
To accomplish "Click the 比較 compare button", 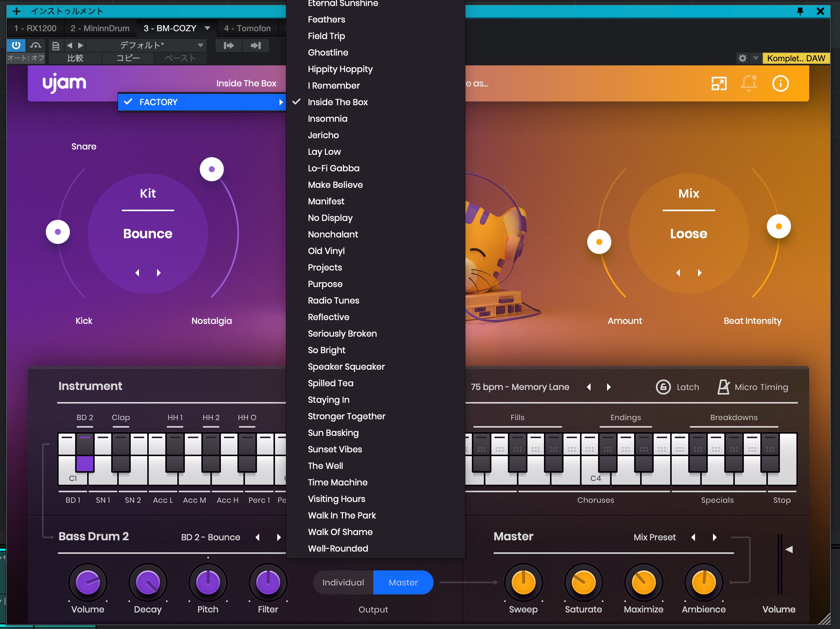I will click(x=75, y=58).
